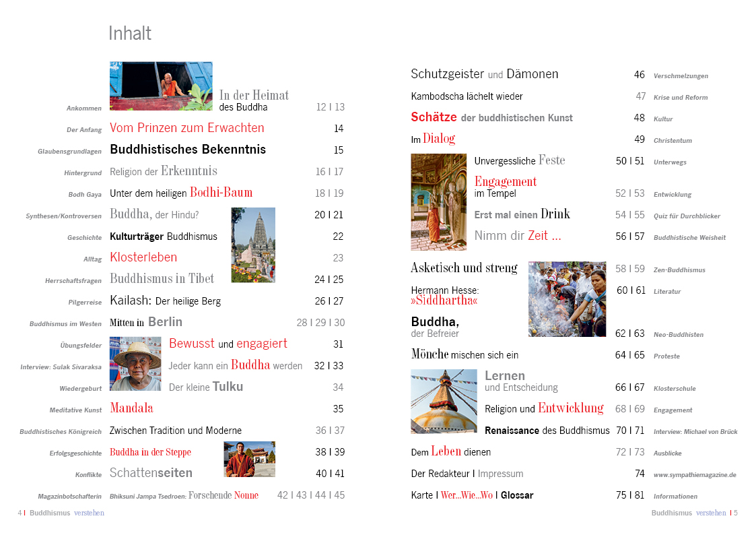
Task: Click 'Karte | Wer...Wie...Wo | Glossar' line
Action: (x=473, y=495)
